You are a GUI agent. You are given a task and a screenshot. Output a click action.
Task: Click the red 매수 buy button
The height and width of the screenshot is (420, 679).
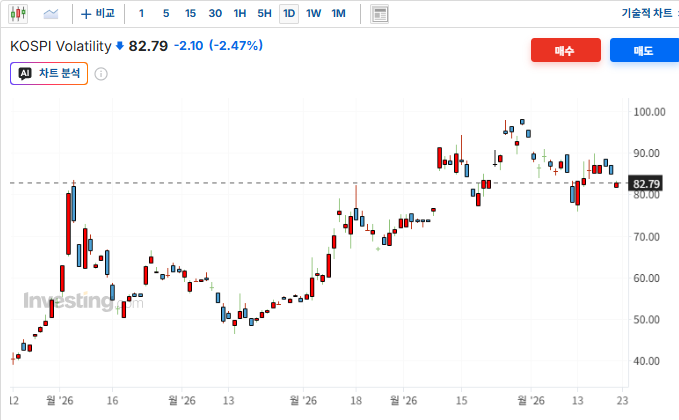pyautogui.click(x=566, y=50)
